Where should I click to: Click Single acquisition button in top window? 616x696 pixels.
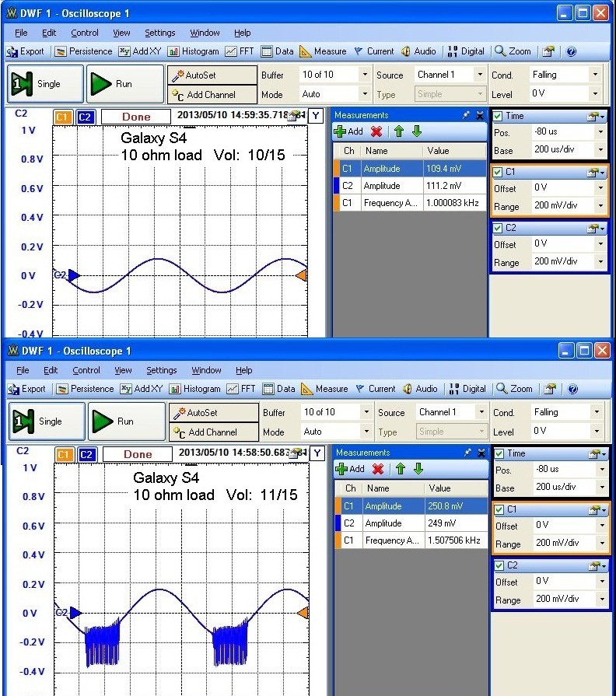coord(45,84)
